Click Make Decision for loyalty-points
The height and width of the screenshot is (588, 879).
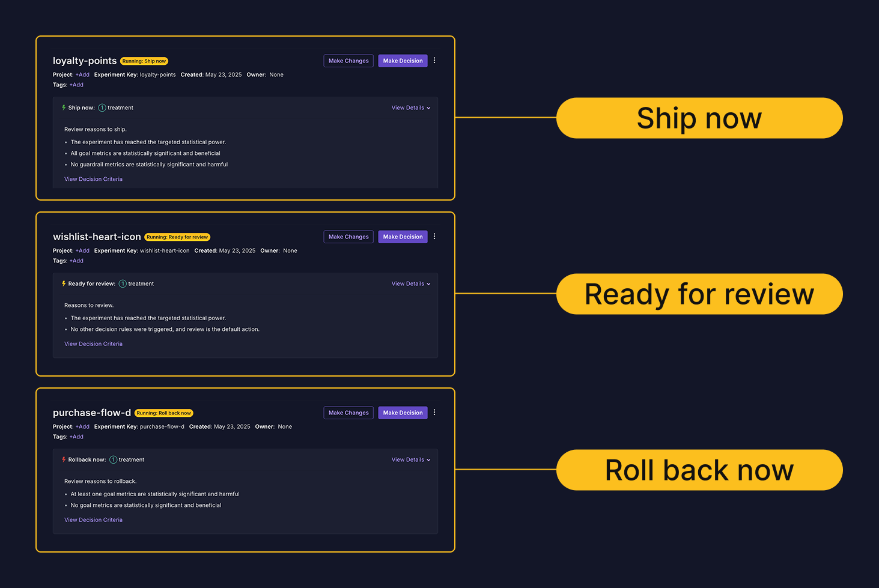pos(403,61)
